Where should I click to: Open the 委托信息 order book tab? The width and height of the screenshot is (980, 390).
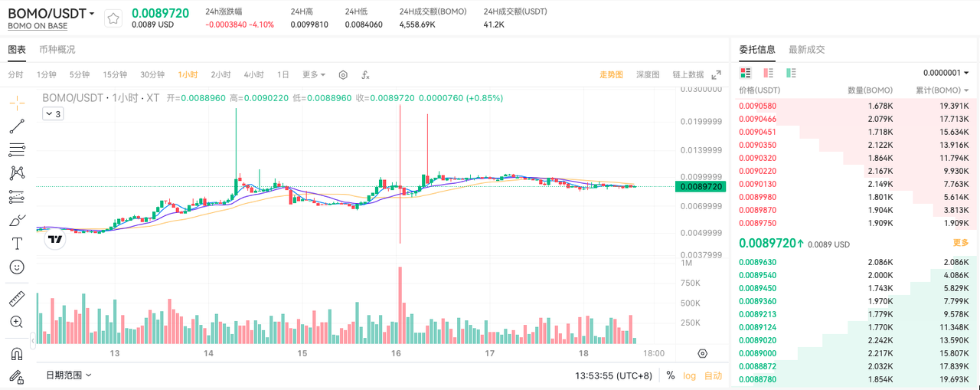pyautogui.click(x=757, y=50)
